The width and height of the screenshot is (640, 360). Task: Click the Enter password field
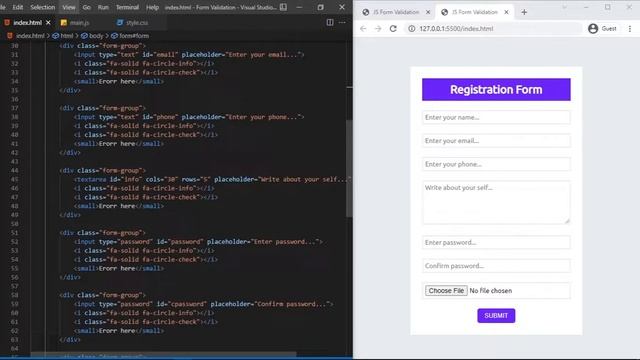(496, 242)
